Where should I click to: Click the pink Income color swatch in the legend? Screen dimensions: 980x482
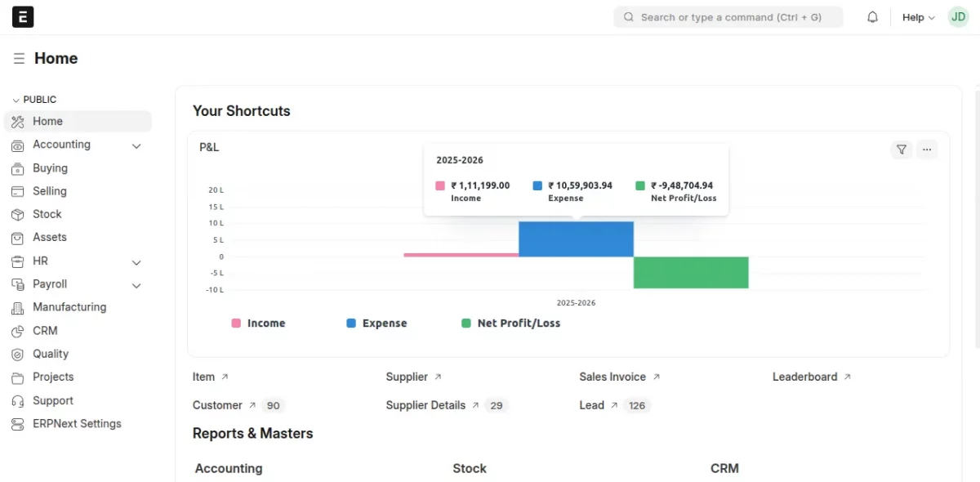tap(236, 323)
